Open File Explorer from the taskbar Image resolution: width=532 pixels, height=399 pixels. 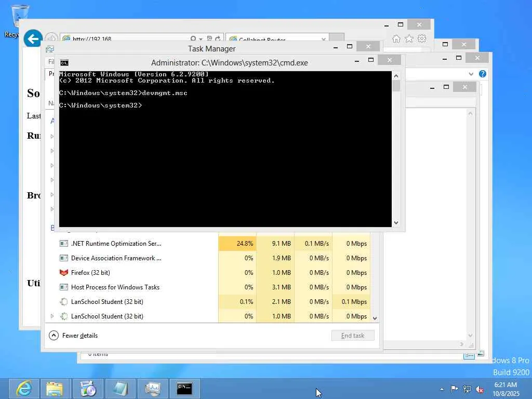pos(55,389)
